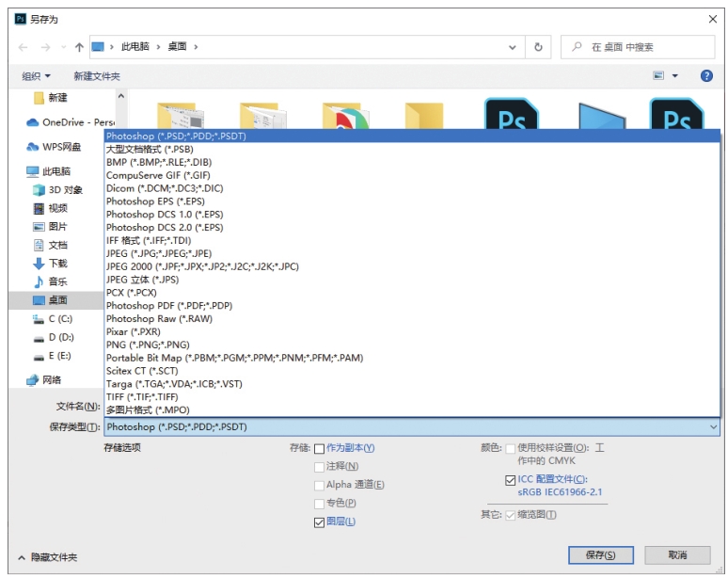Expand the chevron after 桌面 in the path
The image size is (728, 578).
[x=196, y=47]
